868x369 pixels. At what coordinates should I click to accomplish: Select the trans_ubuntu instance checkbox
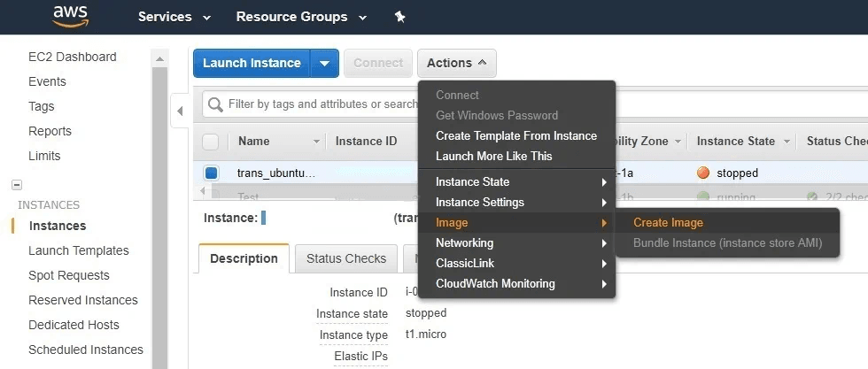(x=211, y=173)
